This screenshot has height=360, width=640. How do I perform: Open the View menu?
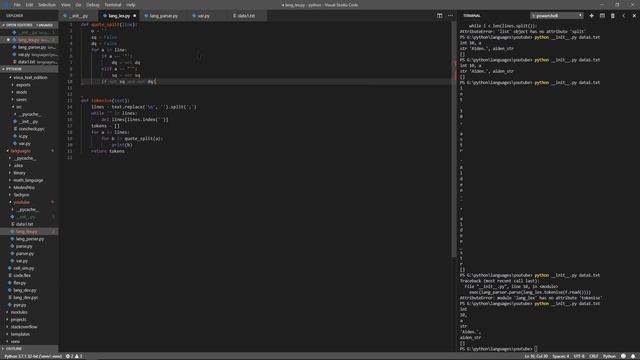pyautogui.click(x=65, y=5)
